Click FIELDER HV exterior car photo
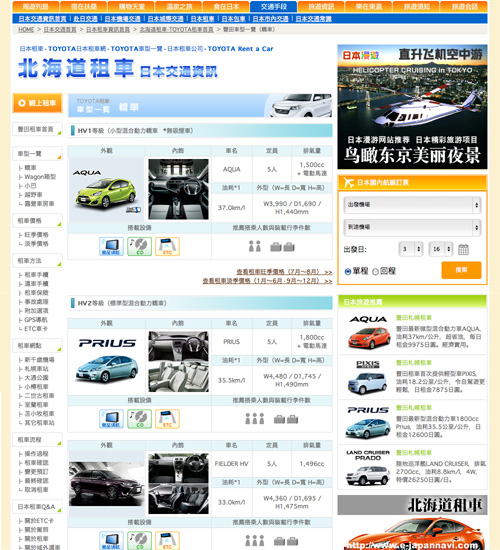The image size is (500, 550). (x=107, y=483)
